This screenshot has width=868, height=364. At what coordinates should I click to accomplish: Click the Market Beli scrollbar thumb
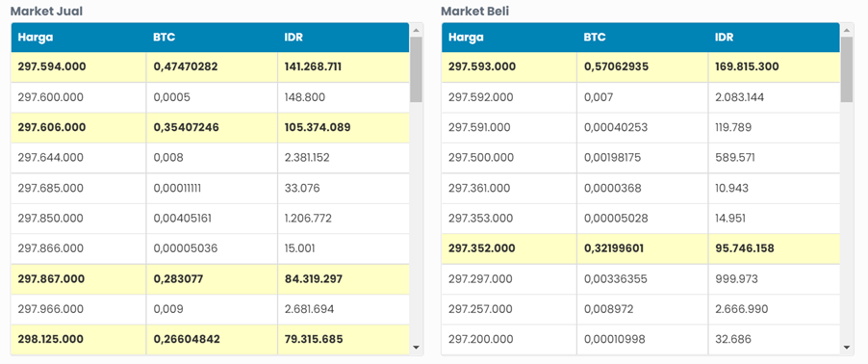(x=847, y=69)
